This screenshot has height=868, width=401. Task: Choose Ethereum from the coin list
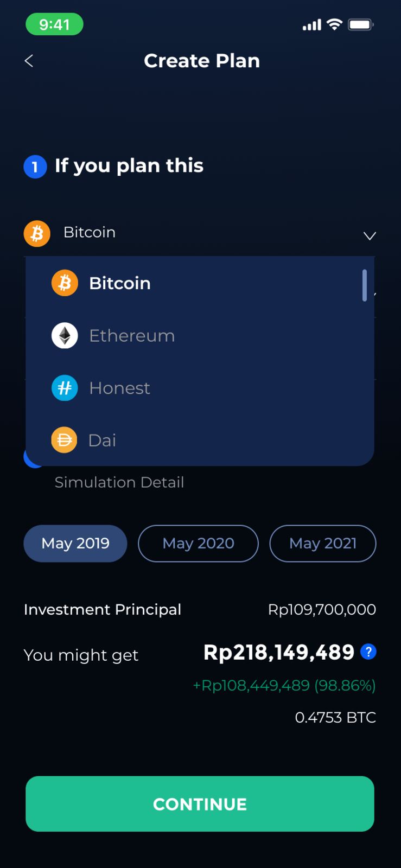[132, 336]
